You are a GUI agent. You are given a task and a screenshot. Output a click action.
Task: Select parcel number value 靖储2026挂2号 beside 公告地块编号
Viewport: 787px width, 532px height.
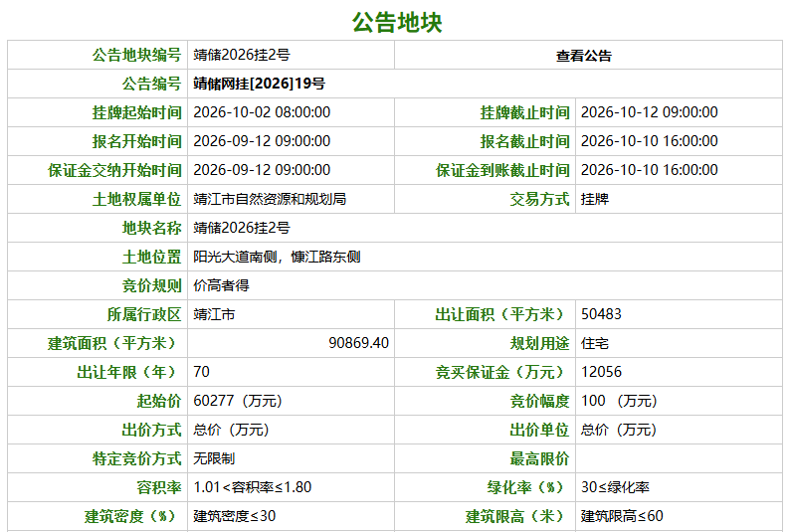pos(242,55)
